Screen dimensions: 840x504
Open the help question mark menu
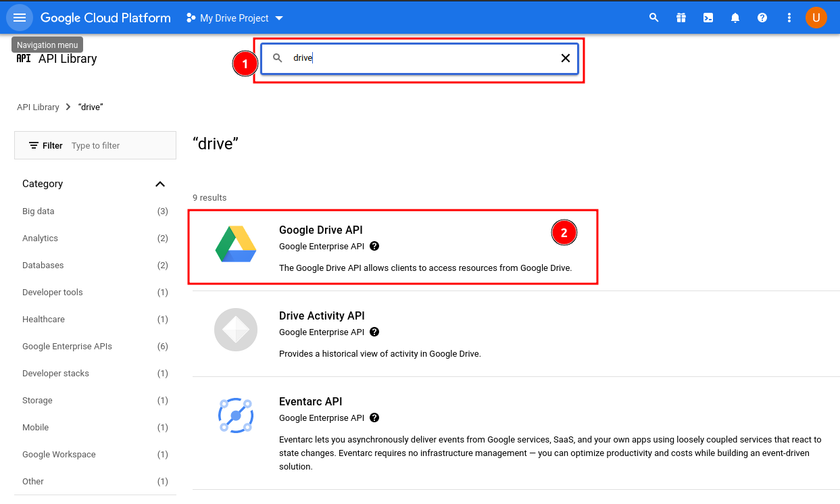click(762, 18)
